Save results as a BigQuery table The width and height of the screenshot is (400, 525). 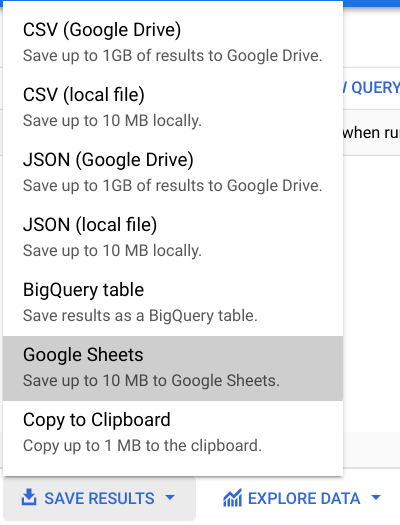click(x=173, y=302)
